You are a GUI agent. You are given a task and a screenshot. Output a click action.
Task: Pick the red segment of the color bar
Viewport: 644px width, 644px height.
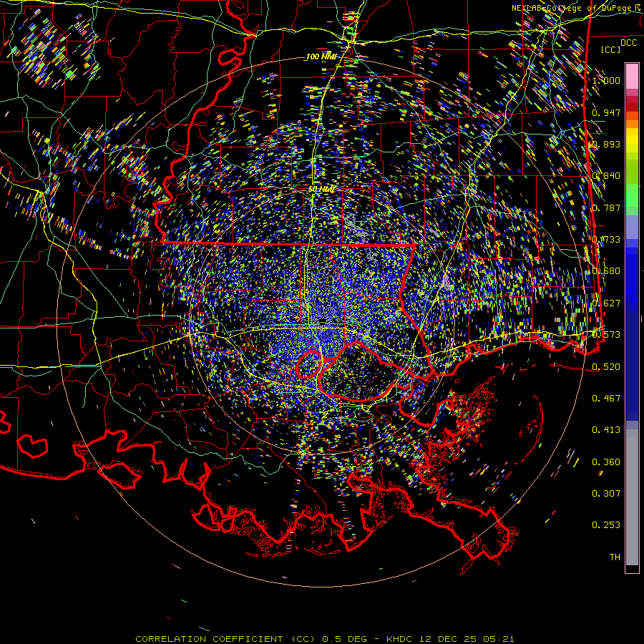tap(632, 107)
